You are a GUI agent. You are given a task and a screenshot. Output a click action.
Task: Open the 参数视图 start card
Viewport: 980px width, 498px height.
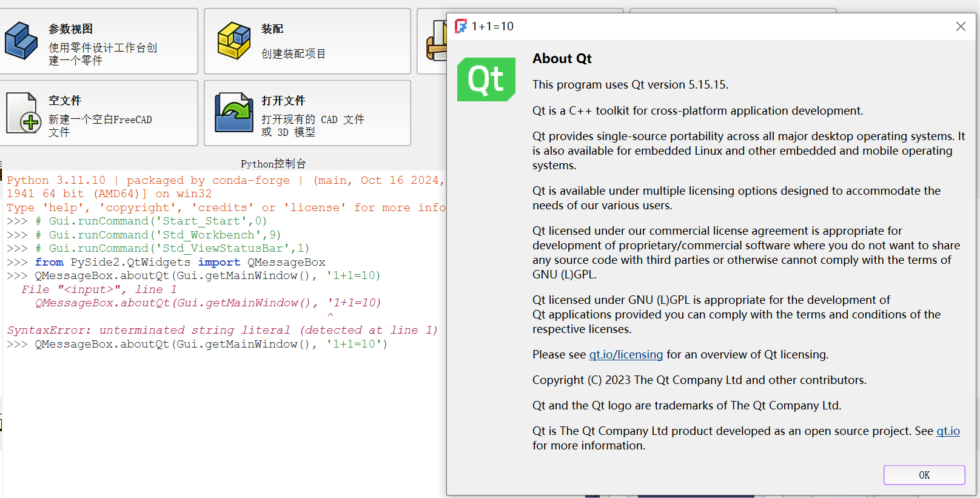coord(99,41)
